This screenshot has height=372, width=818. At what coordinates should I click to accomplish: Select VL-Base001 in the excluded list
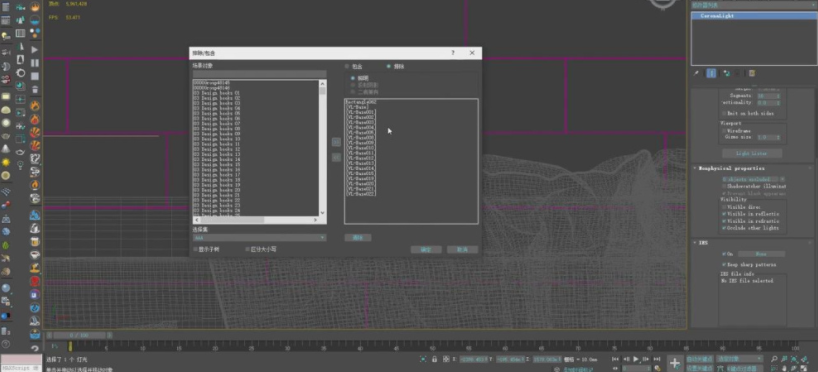[360, 112]
